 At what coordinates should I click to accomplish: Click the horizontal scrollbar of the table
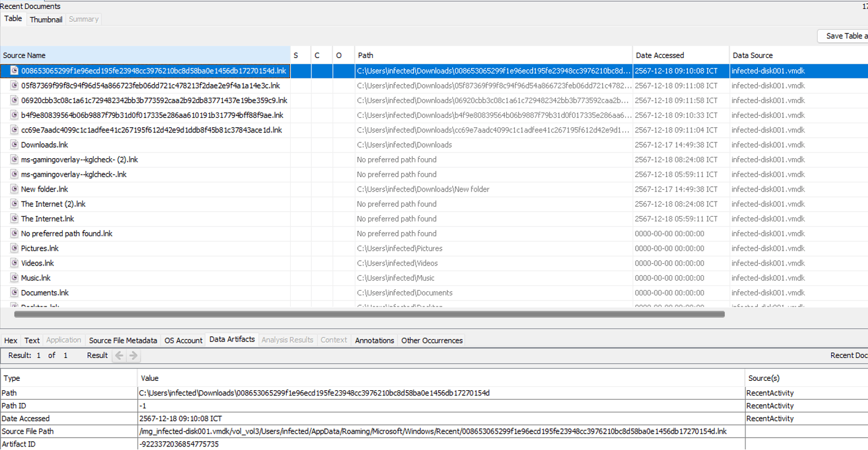[369, 315]
